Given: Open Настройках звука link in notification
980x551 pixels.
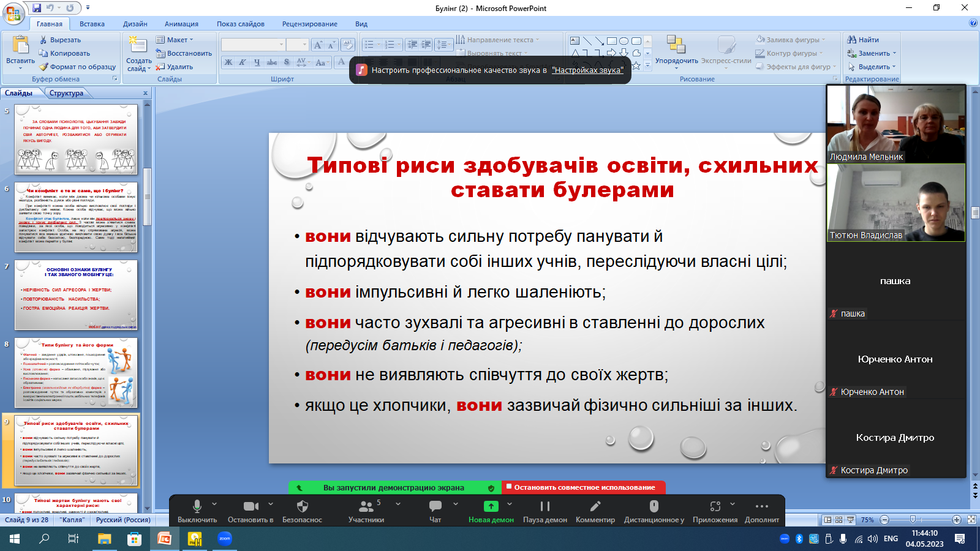Looking at the screenshot, I should (x=587, y=70).
